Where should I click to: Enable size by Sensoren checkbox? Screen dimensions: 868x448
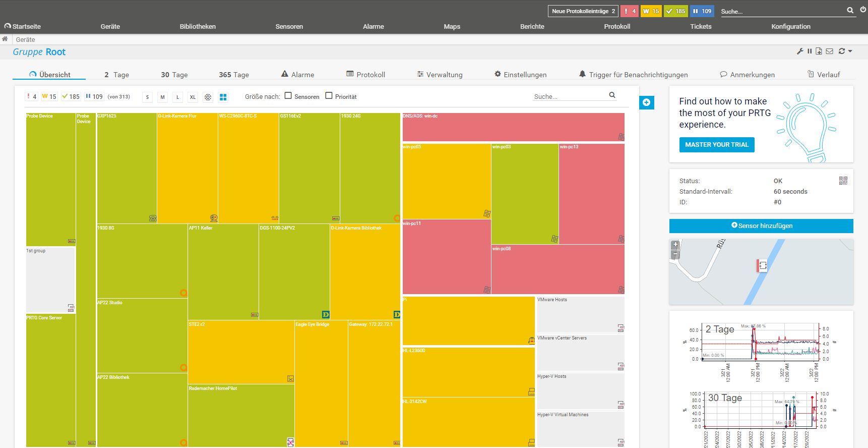[288, 96]
